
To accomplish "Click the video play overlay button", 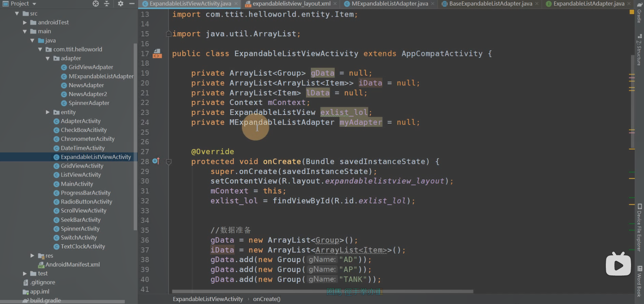I will pos(618,264).
